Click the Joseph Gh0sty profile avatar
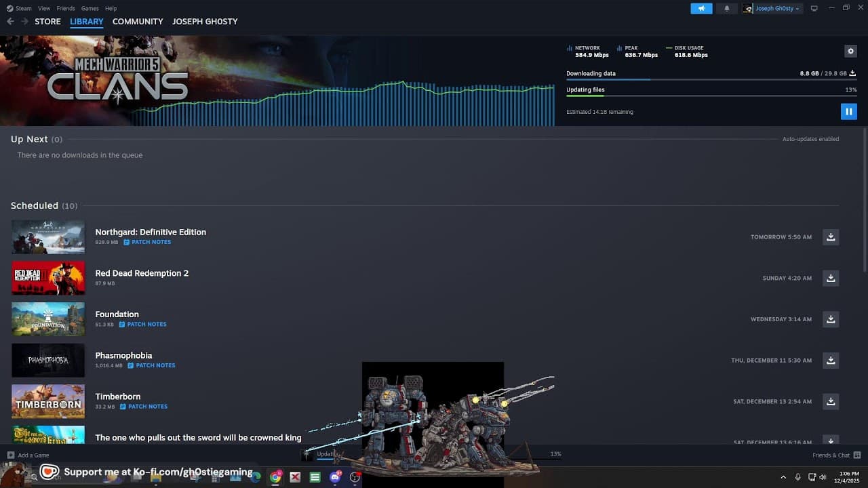This screenshot has width=868, height=488. (748, 9)
